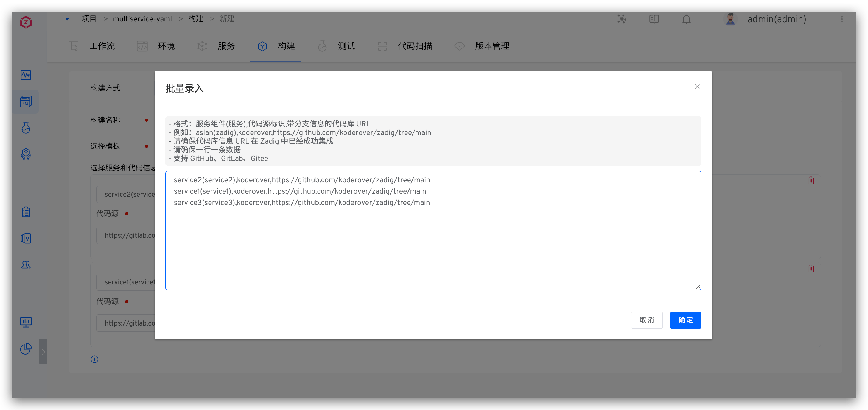Click the add service plus icon
The width and height of the screenshot is (868, 410).
94,359
